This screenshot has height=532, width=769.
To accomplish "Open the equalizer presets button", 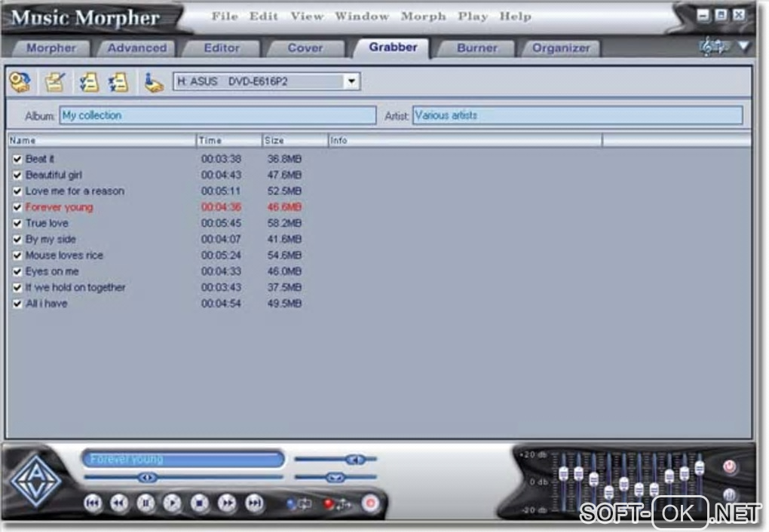I will pos(729,495).
